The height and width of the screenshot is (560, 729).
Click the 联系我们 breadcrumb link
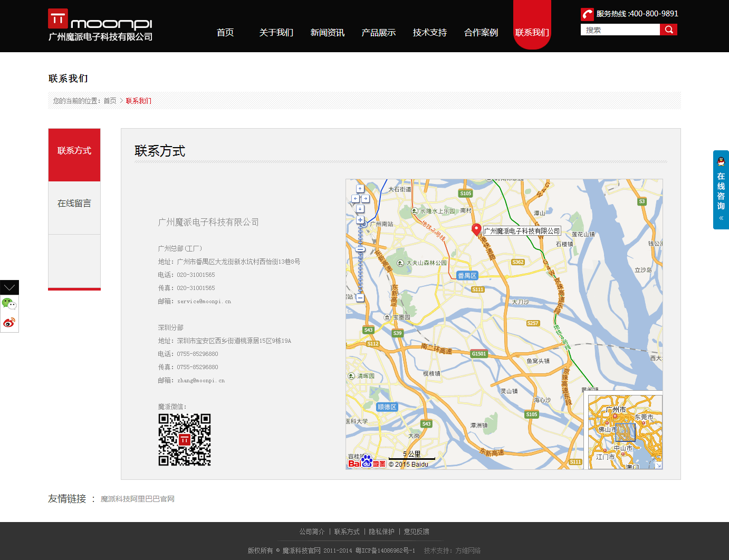[x=139, y=101]
